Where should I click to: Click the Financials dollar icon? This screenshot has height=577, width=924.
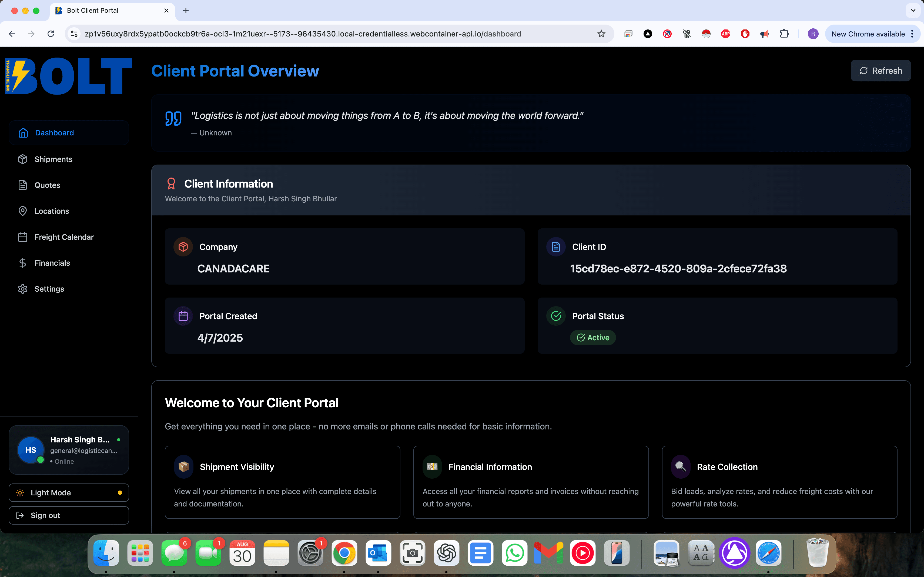coord(23,263)
